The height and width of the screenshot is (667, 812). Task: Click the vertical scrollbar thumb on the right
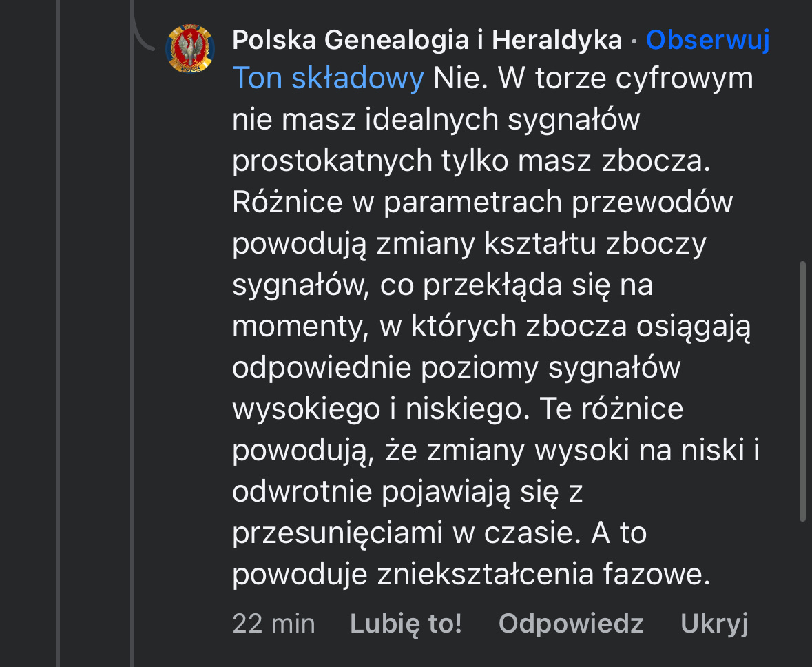[x=802, y=391]
